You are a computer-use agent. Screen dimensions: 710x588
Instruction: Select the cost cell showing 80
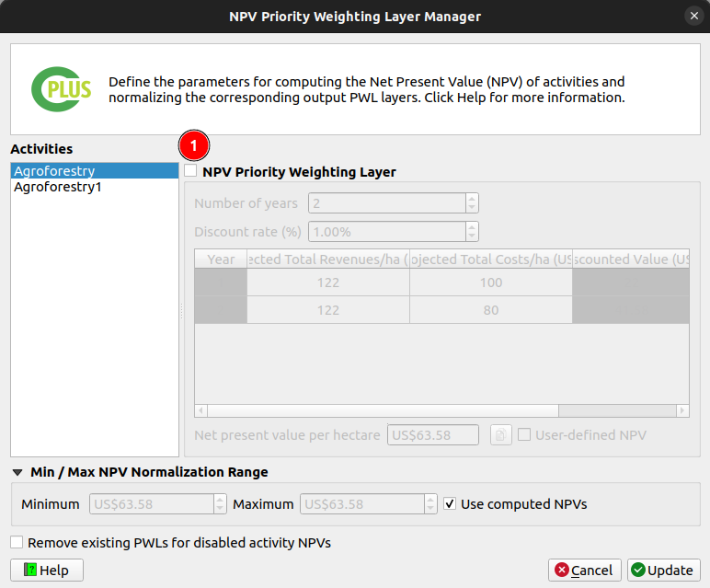pos(491,310)
